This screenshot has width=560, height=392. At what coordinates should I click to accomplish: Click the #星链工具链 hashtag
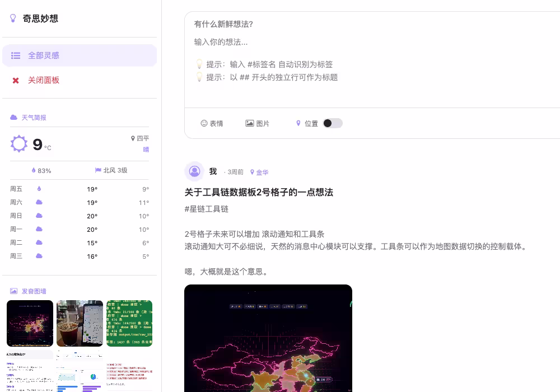(207, 209)
